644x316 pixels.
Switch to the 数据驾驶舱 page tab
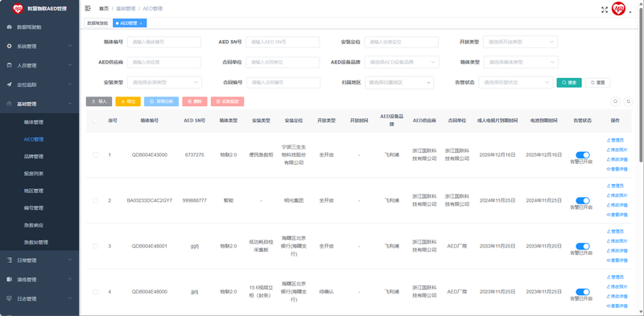[97, 23]
